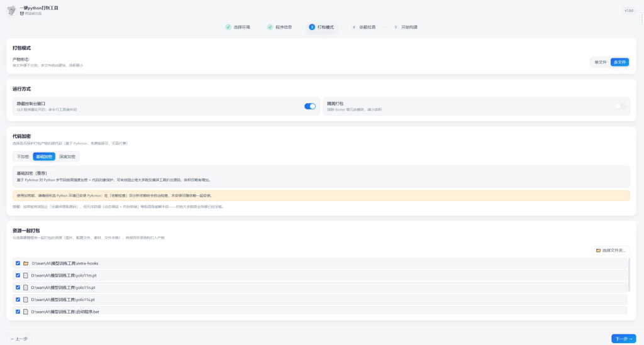
Task: Click the green checkmark beside 选择环境
Action: point(228,27)
